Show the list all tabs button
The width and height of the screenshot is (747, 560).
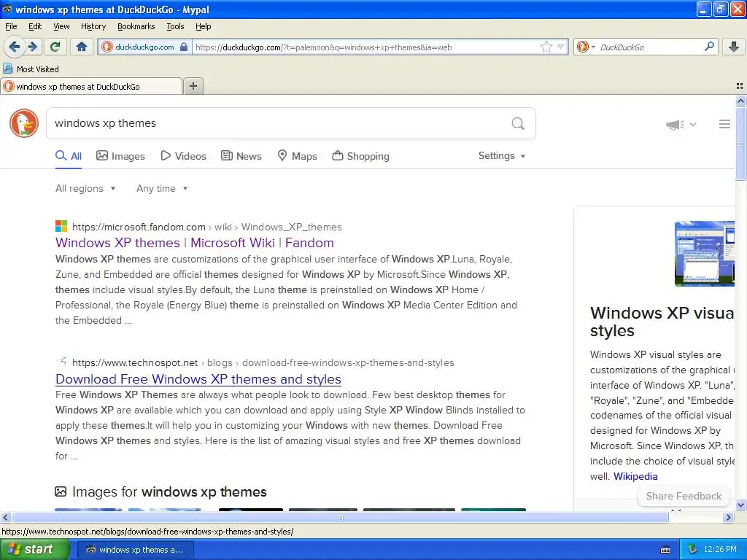click(x=740, y=86)
